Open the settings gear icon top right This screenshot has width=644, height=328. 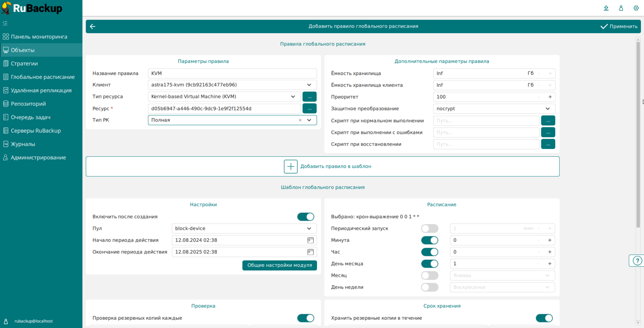636,8
